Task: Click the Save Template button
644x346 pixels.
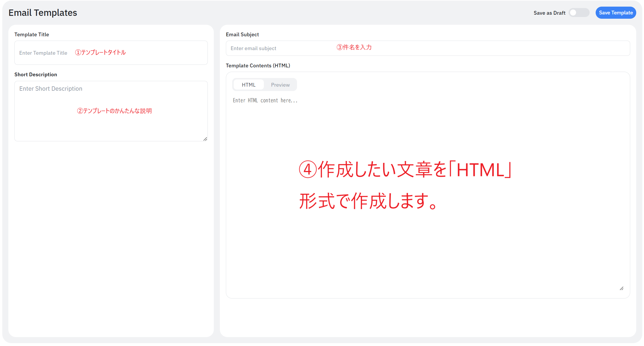Action: tap(616, 13)
